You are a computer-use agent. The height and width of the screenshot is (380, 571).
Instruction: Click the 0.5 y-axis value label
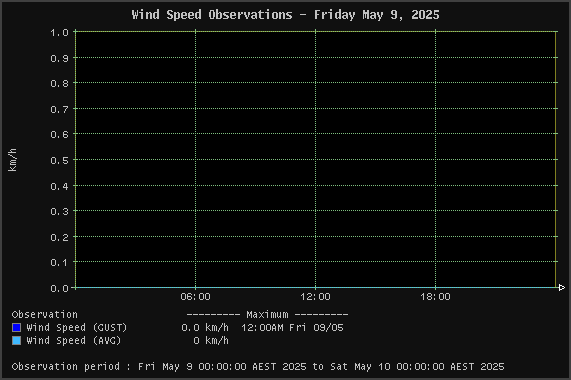coord(60,161)
